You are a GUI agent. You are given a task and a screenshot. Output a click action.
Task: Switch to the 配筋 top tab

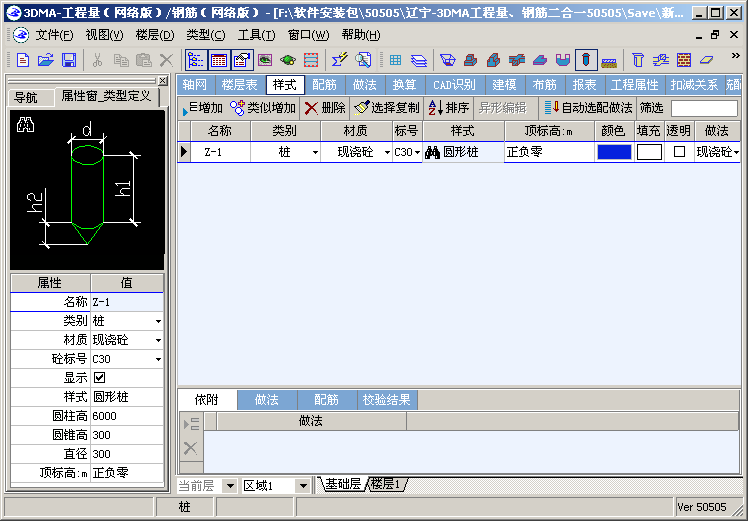324,85
